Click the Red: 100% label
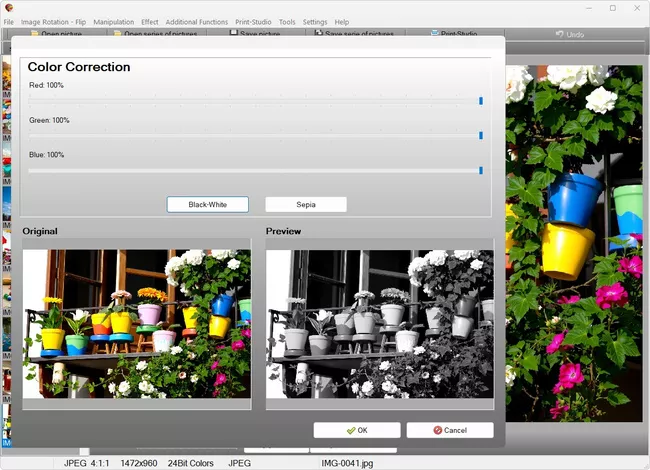 coord(46,85)
